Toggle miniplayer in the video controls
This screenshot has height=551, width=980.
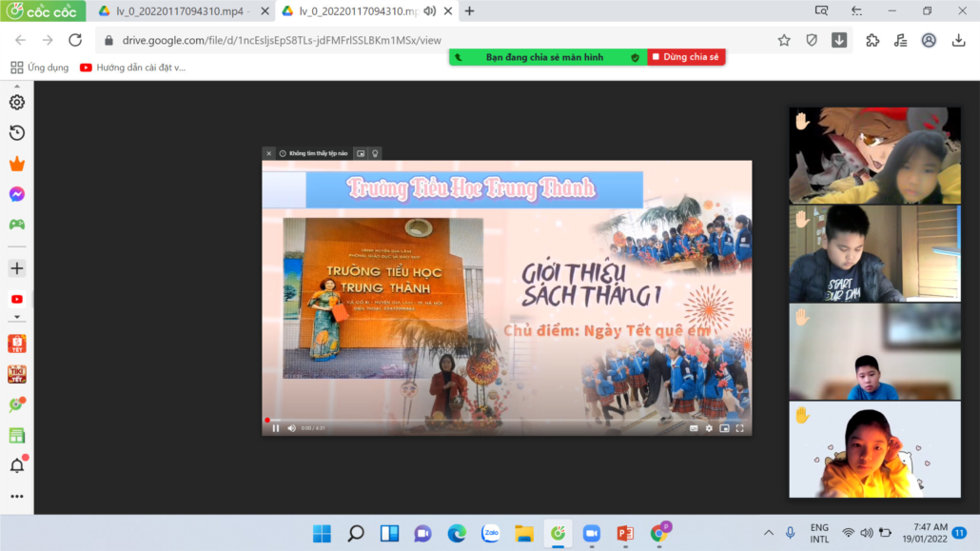(725, 428)
